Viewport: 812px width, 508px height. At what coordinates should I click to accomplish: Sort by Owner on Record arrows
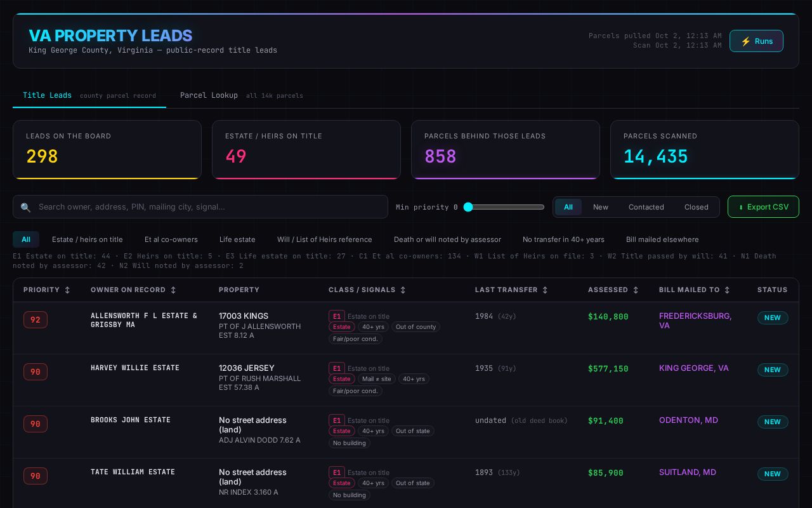coord(173,290)
